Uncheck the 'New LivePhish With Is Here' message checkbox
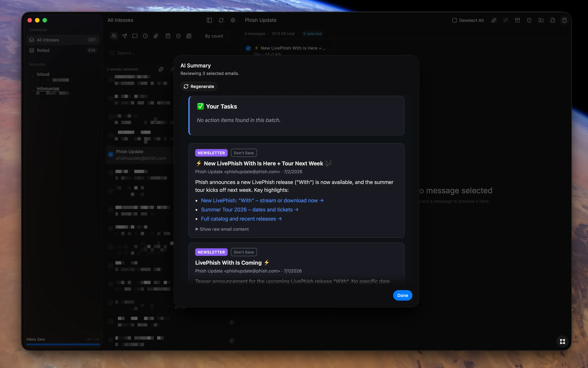This screenshot has height=368, width=588. pyautogui.click(x=248, y=48)
